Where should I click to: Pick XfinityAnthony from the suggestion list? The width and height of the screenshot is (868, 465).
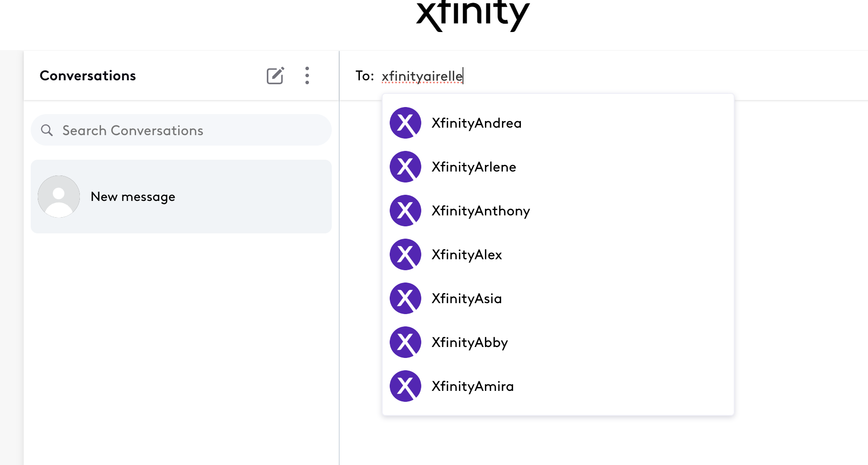coord(558,211)
